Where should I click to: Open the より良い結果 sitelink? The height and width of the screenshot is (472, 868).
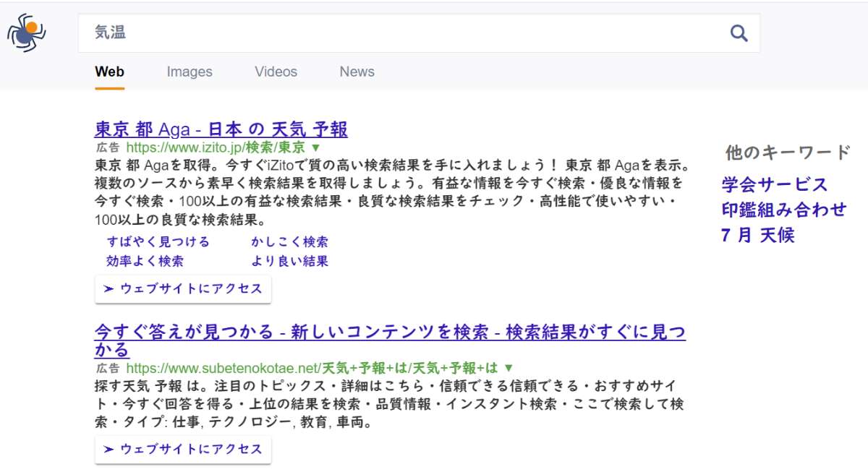point(289,261)
